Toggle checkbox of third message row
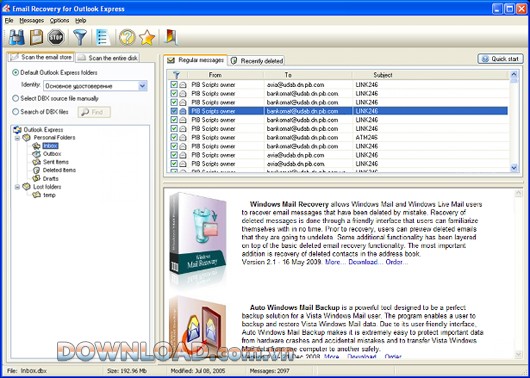The width and height of the screenshot is (530, 378). 174,102
